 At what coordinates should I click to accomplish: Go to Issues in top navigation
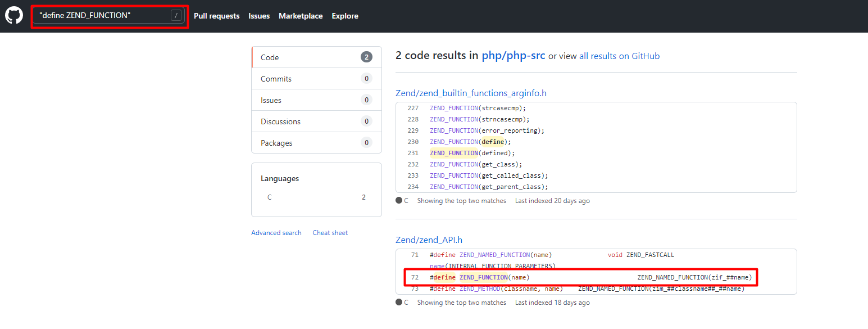coord(259,16)
